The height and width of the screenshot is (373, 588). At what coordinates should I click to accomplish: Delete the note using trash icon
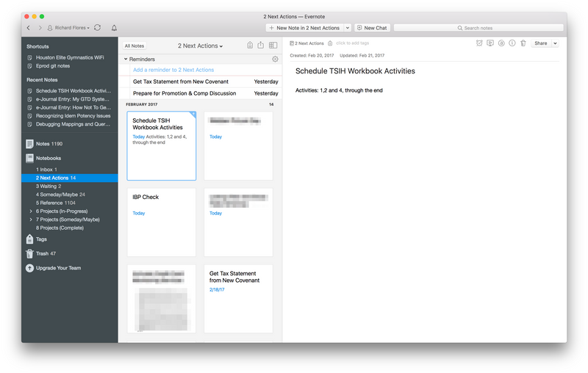click(x=523, y=43)
